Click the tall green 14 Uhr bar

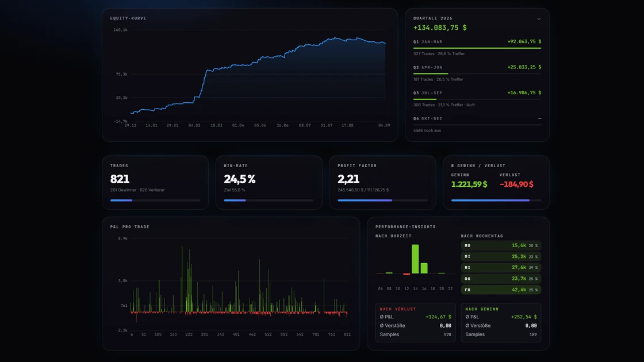[415, 259]
